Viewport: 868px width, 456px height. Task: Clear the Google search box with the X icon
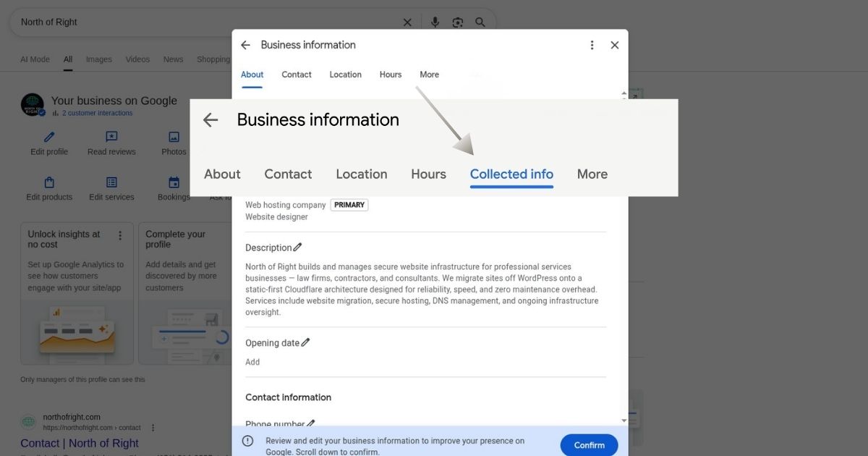tap(407, 22)
